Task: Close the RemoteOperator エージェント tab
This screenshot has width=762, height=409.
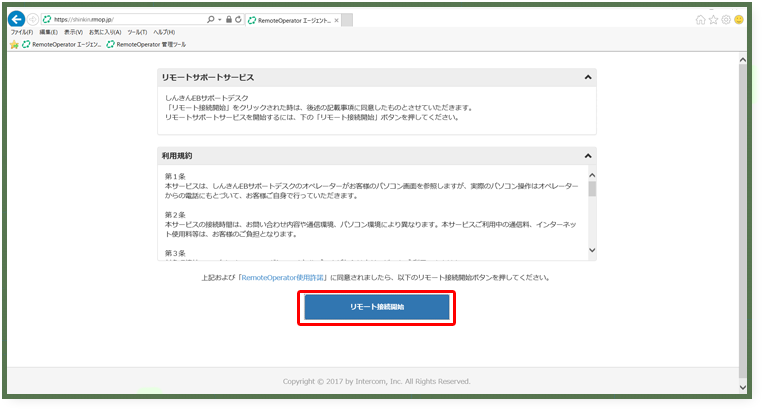Action: click(336, 19)
